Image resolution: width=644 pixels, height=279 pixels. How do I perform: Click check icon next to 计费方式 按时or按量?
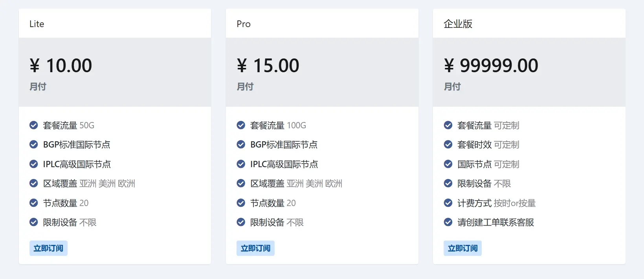(448, 203)
